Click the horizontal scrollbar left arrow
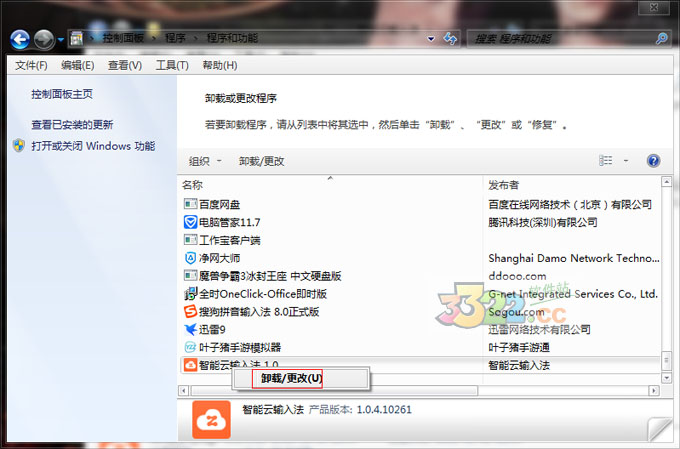The width and height of the screenshot is (680, 449). point(183,391)
